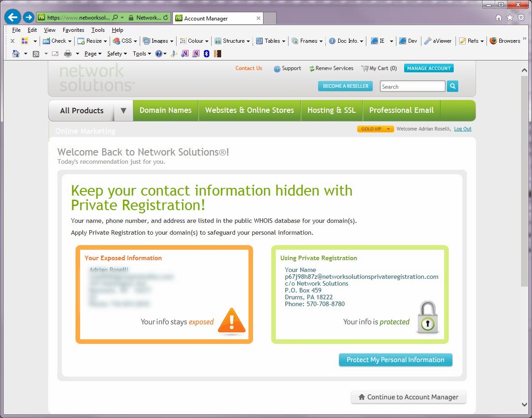Go back with the browser back arrow
532x418 pixels.
point(13,17)
